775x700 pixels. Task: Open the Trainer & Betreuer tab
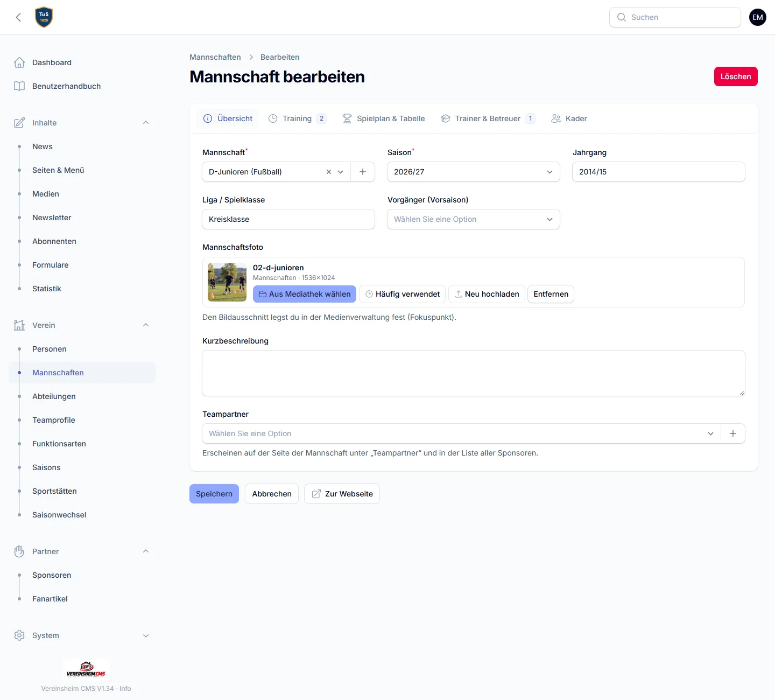click(488, 118)
